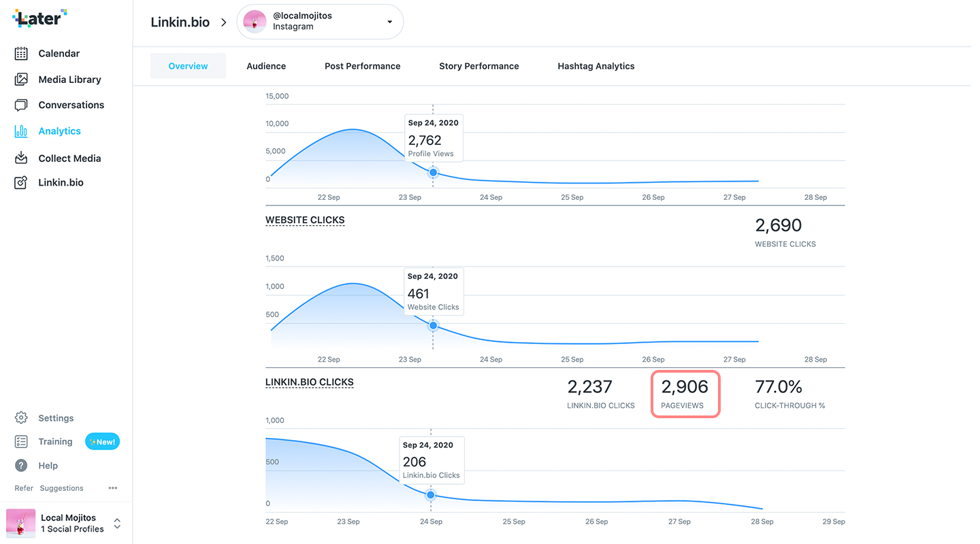Click the Refer link
The height and width of the screenshot is (544, 980).
24,488
